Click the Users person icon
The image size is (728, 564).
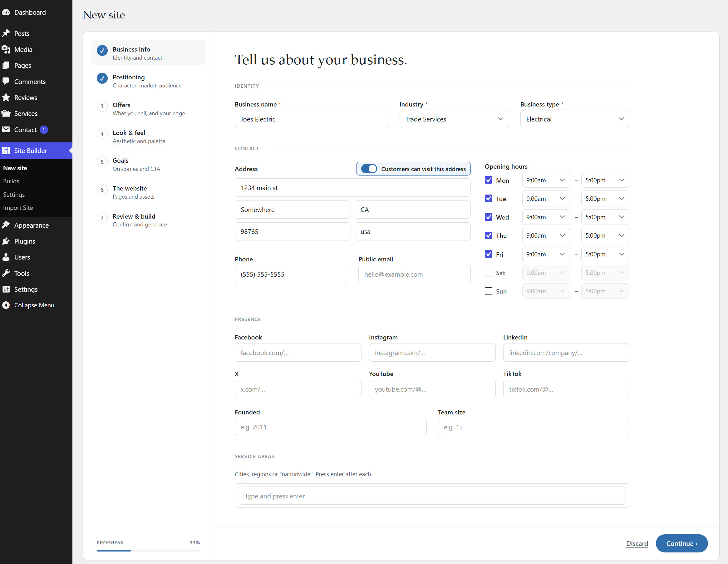(6, 257)
